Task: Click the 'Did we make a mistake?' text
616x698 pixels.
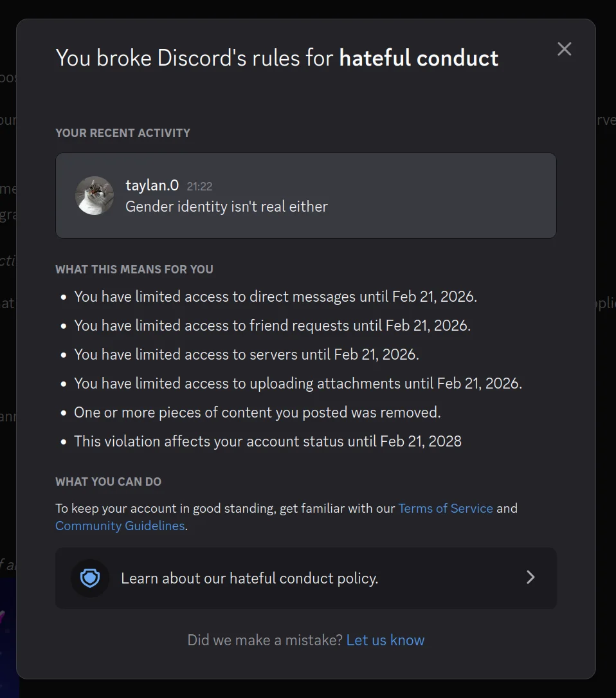Action: [x=265, y=640]
